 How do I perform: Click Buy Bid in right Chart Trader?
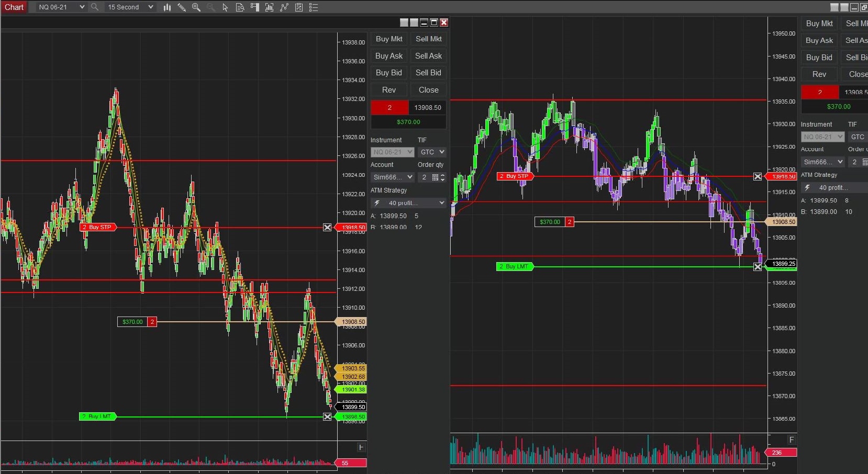click(819, 58)
